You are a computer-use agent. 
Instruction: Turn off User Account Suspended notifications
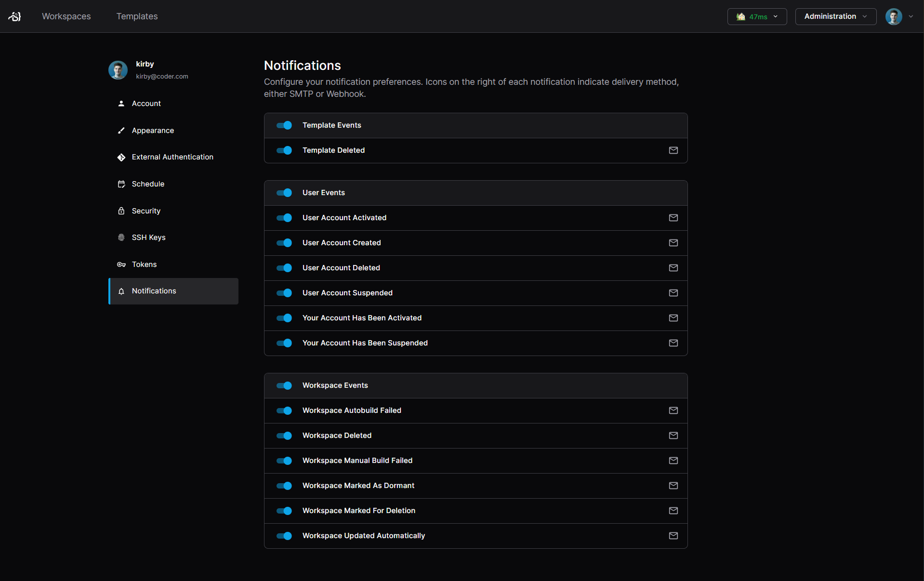tap(284, 293)
